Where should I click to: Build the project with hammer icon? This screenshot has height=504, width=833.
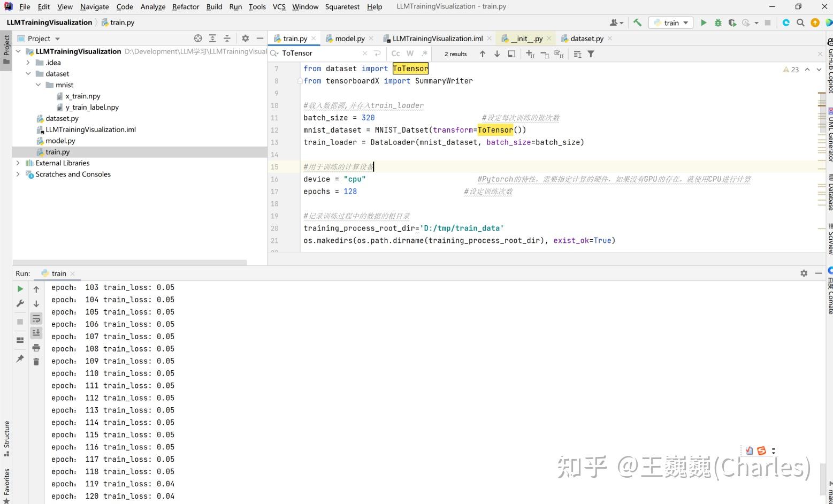tap(637, 22)
